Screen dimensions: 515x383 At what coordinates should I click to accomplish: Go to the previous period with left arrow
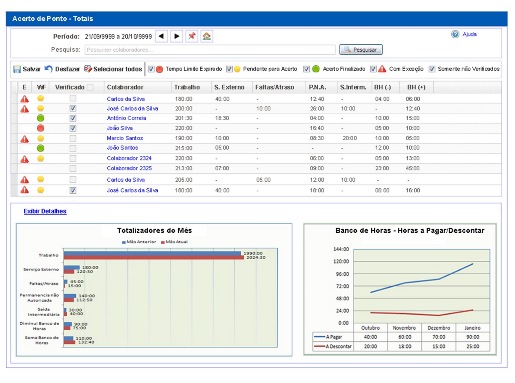[161, 36]
